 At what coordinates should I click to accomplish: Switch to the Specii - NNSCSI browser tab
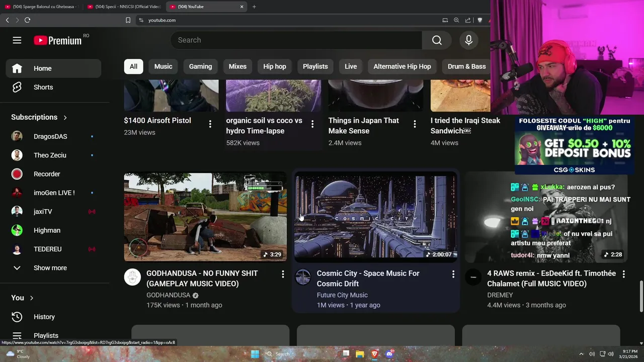click(124, 7)
